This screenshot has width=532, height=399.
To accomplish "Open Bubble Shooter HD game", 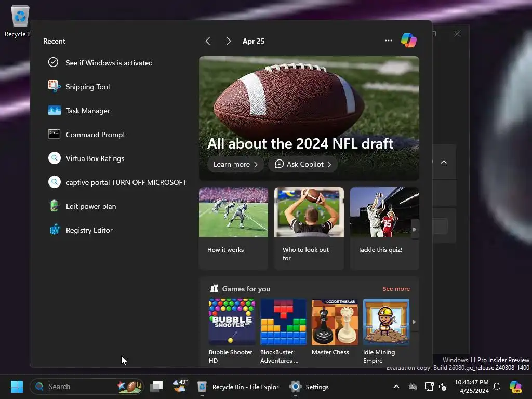I will 232,331.
